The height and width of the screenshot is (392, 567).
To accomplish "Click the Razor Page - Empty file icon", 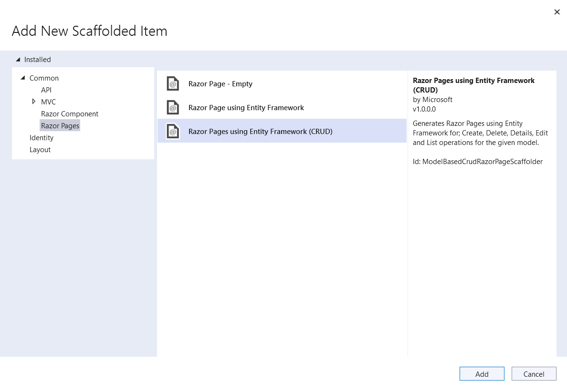I will [x=173, y=84].
